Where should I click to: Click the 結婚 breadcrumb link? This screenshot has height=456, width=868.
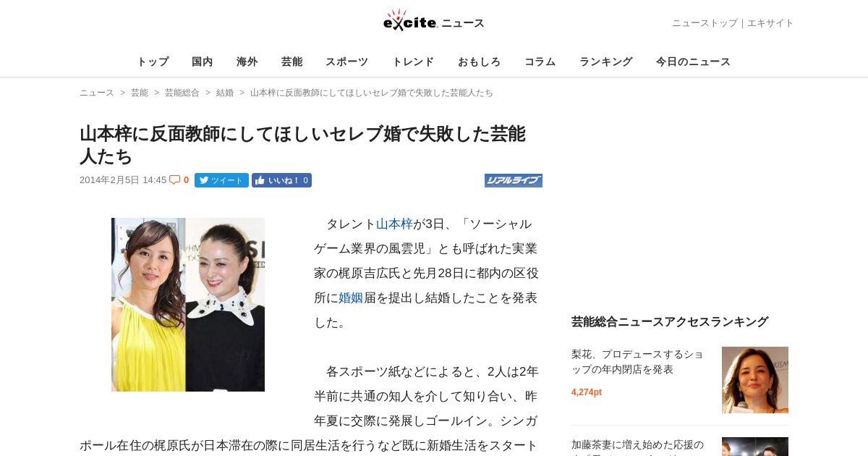225,93
